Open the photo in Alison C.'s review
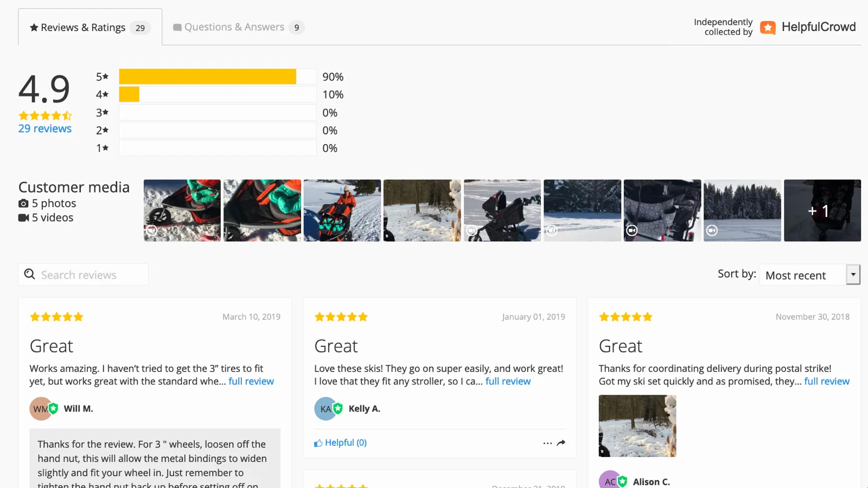The height and width of the screenshot is (488, 868). [x=637, y=426]
